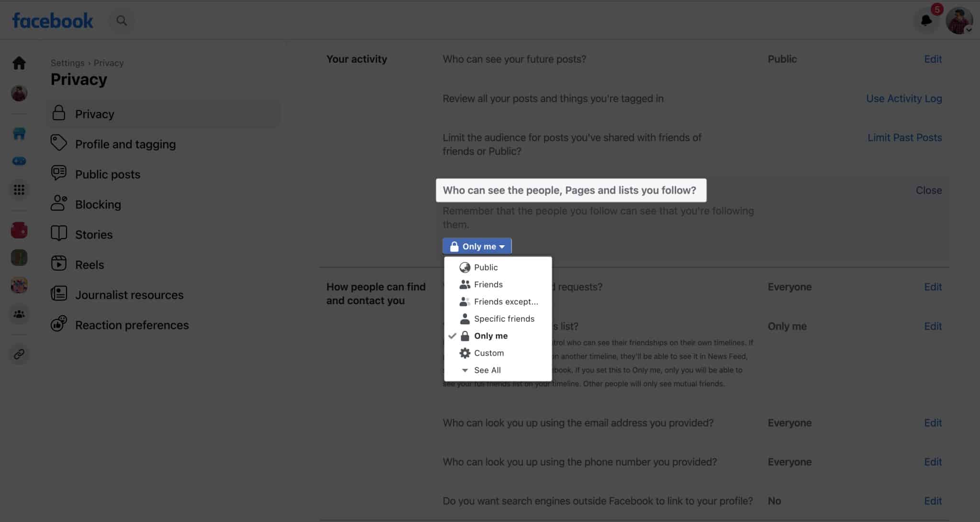View Journalist resources settings

click(x=129, y=295)
